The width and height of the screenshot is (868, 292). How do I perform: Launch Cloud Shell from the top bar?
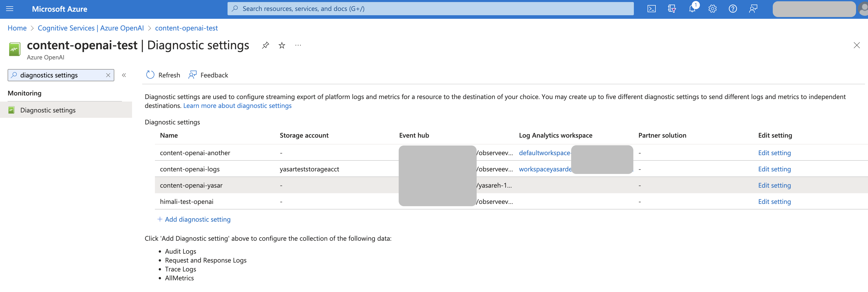[651, 9]
